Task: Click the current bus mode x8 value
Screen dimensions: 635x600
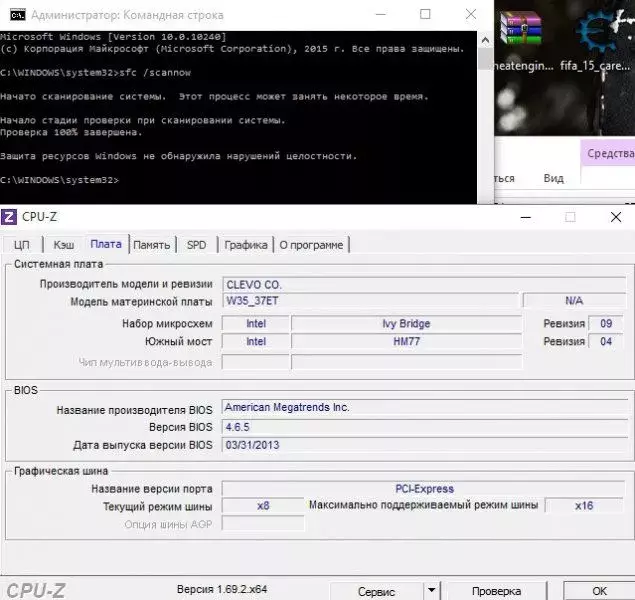Action: point(263,506)
